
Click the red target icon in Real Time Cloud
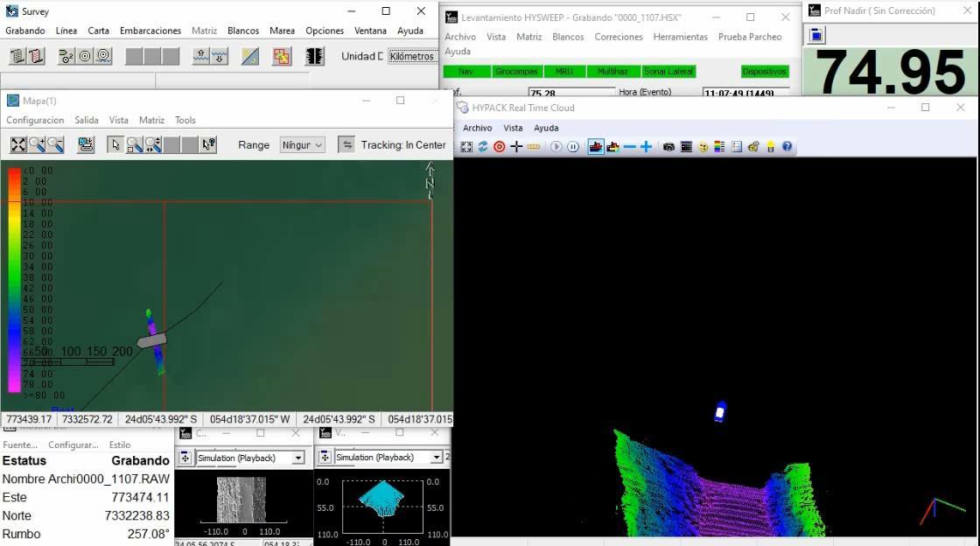pos(500,147)
